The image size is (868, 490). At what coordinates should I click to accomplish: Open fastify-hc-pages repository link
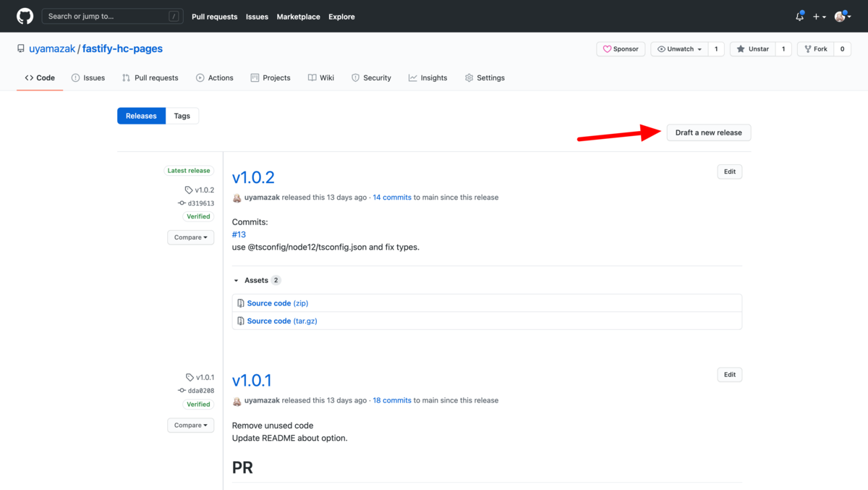(x=122, y=48)
